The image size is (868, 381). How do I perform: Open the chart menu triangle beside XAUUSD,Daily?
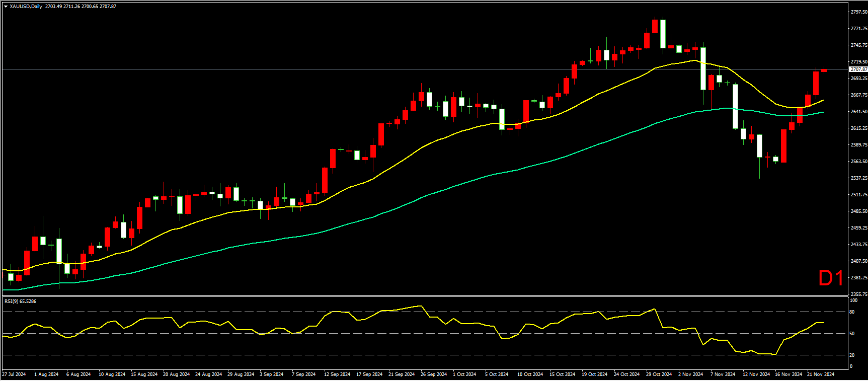click(6, 7)
